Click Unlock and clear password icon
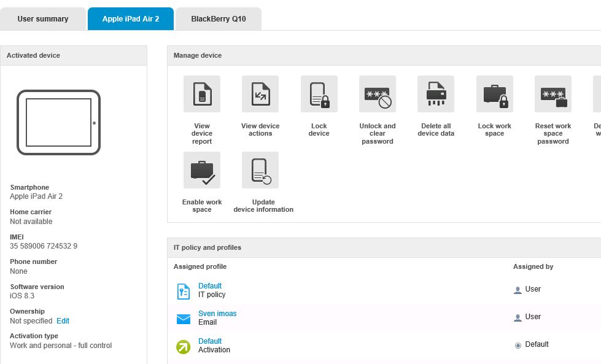Viewport: 601px width, 364px height. [378, 94]
